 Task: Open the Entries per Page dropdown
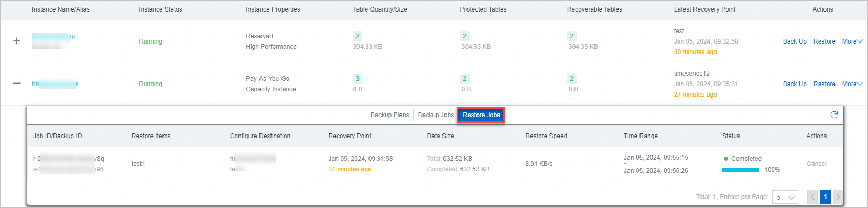click(785, 197)
